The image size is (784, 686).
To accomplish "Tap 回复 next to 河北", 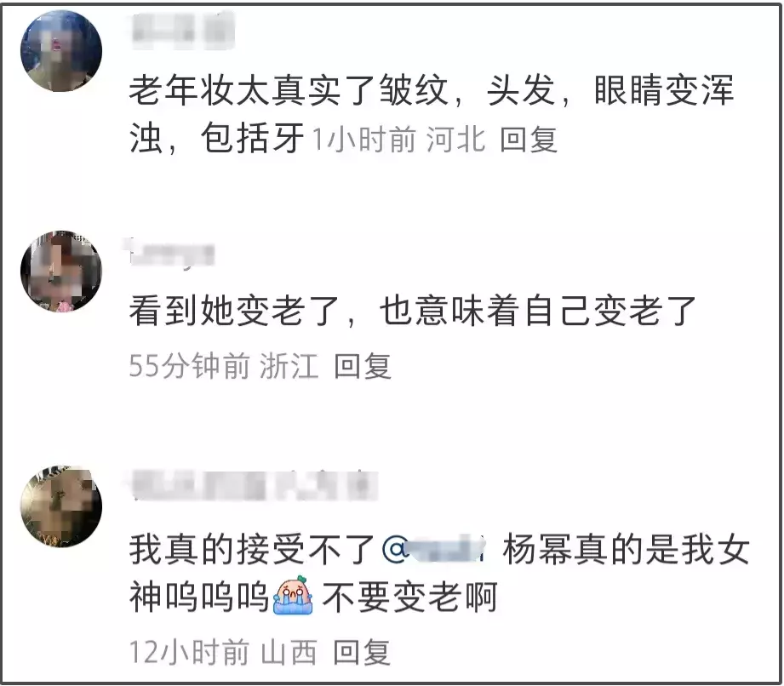I will [x=529, y=139].
